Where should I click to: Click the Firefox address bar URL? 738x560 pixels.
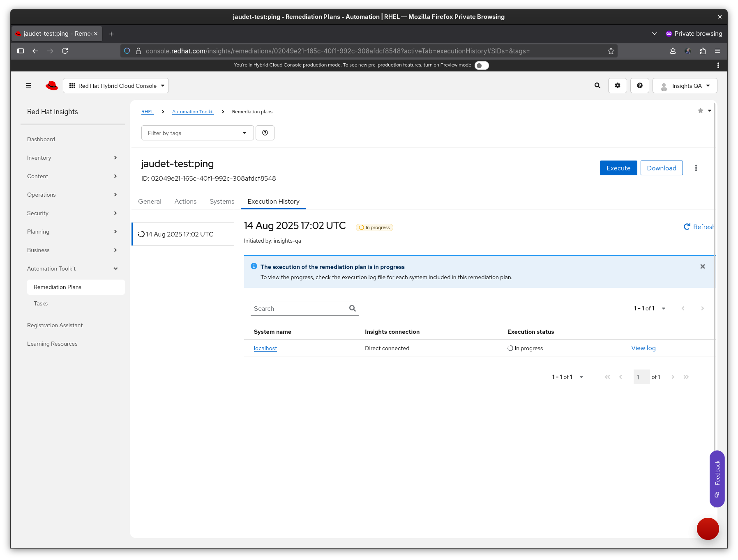tap(337, 51)
